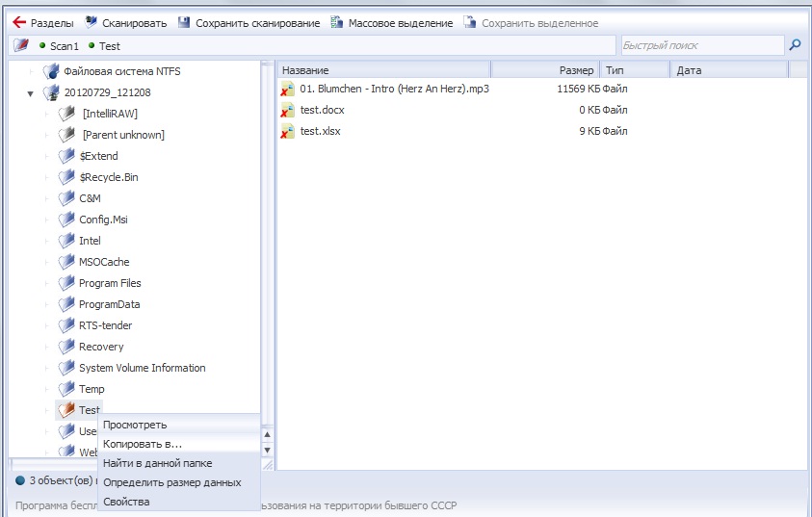Select the 20120729_121208 scan entry
Screen dimensions: 812x517
click(x=107, y=92)
